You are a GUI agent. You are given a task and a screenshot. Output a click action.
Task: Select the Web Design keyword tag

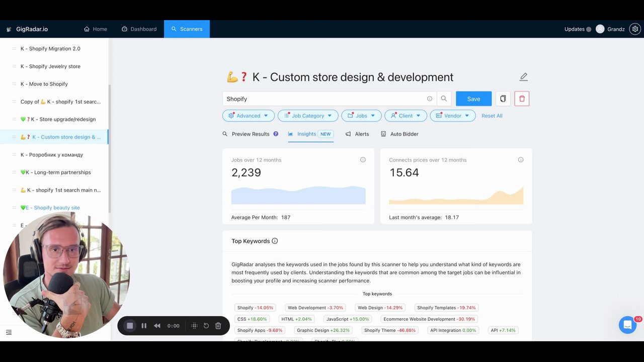(380, 308)
